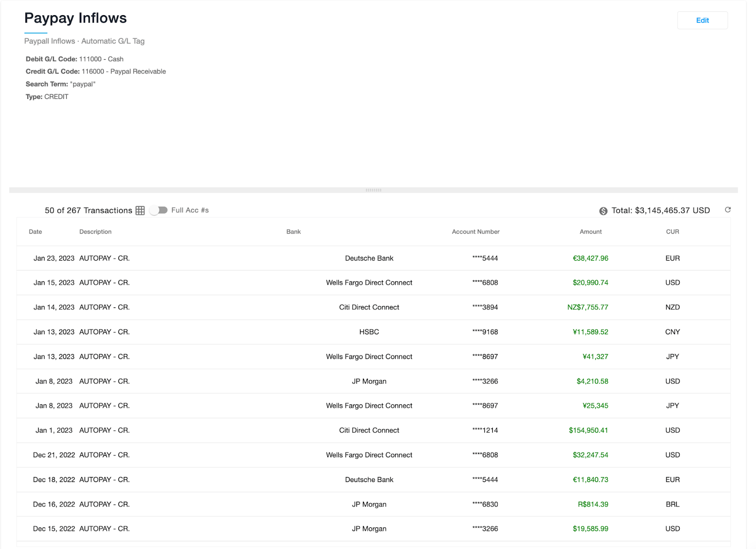
Task: Click the Edit button
Action: click(x=702, y=20)
